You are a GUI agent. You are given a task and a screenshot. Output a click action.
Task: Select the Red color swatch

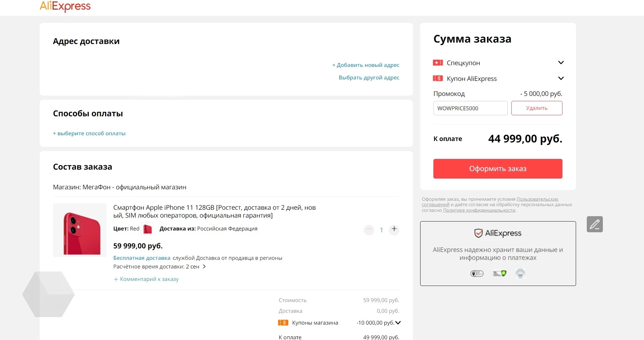point(147,229)
